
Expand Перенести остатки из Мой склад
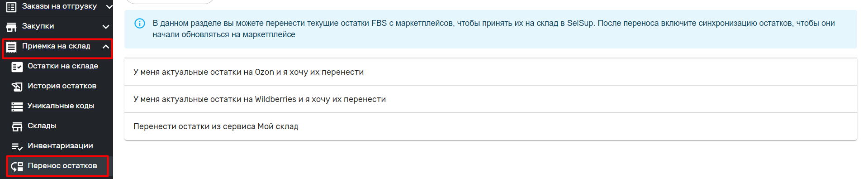pos(491,126)
